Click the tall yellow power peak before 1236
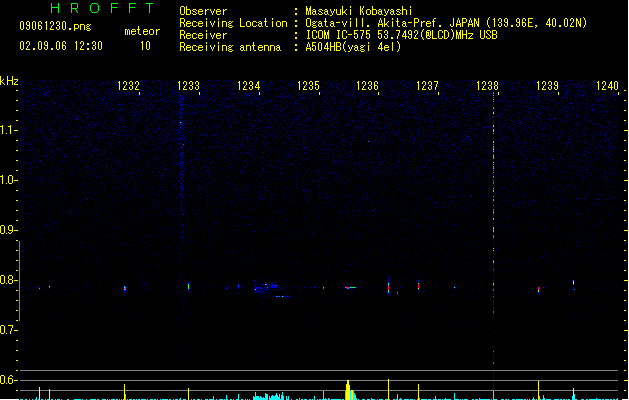Image resolution: width=629 pixels, height=400 pixels. (348, 390)
